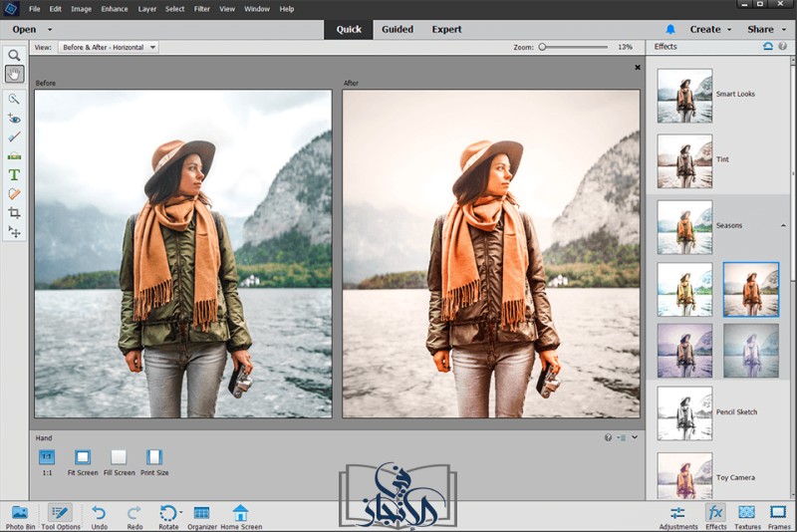Select the Crop tool
The image size is (797, 532).
[14, 212]
